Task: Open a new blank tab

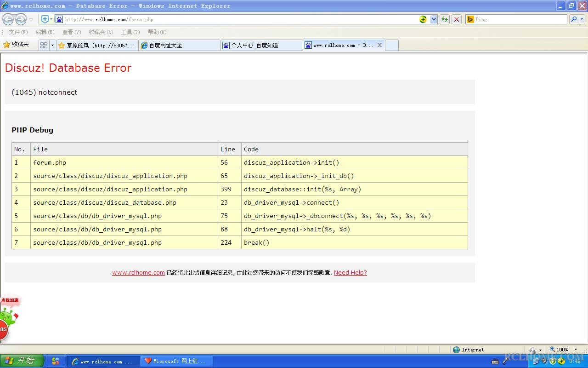Action: pos(392,45)
